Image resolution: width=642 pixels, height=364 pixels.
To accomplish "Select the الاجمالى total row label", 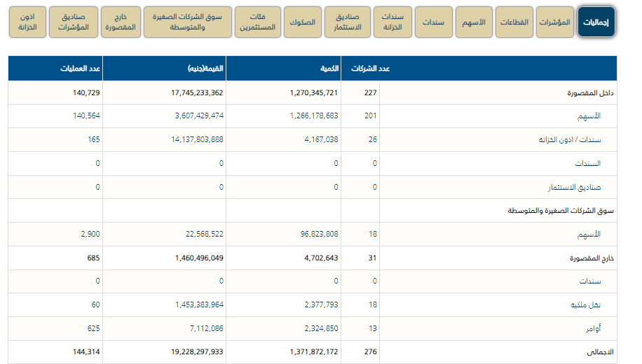I will pos(598,352).
